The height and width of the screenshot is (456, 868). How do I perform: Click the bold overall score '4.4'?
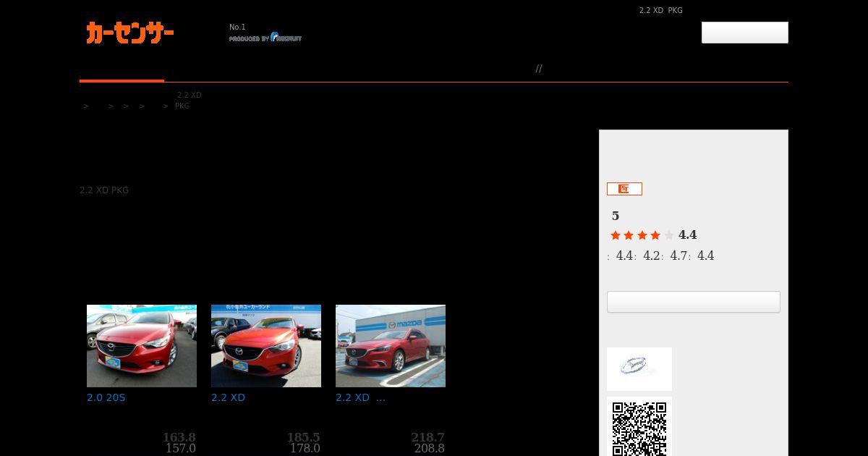click(688, 235)
